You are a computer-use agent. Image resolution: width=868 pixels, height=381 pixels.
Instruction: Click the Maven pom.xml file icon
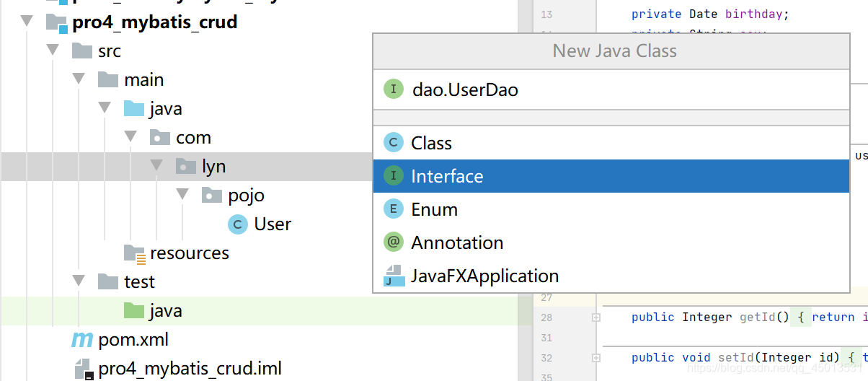pos(82,339)
